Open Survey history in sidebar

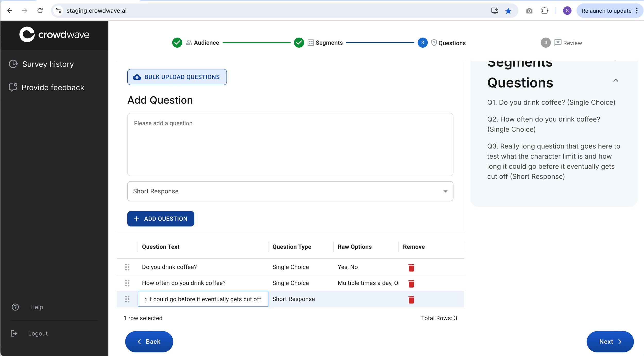48,64
